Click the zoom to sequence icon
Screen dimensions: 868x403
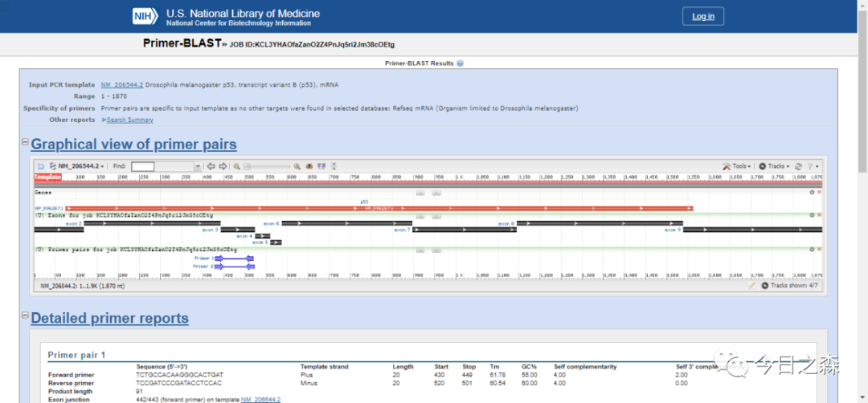coord(310,166)
